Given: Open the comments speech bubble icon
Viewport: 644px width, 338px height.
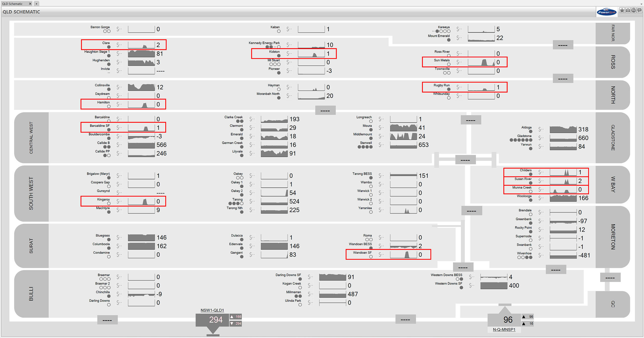Looking at the screenshot, I should click(639, 10).
